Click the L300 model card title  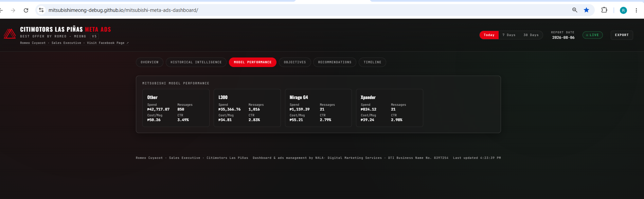click(223, 97)
